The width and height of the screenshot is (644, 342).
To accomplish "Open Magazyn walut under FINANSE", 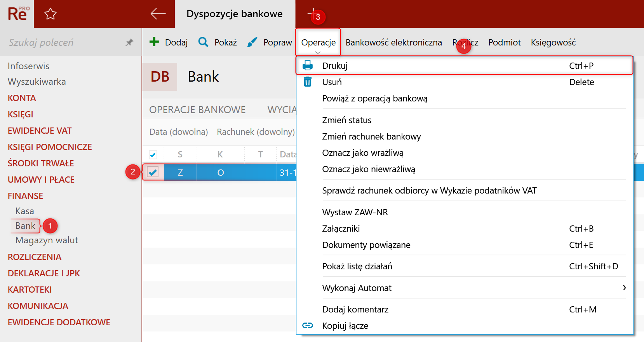I will (47, 240).
